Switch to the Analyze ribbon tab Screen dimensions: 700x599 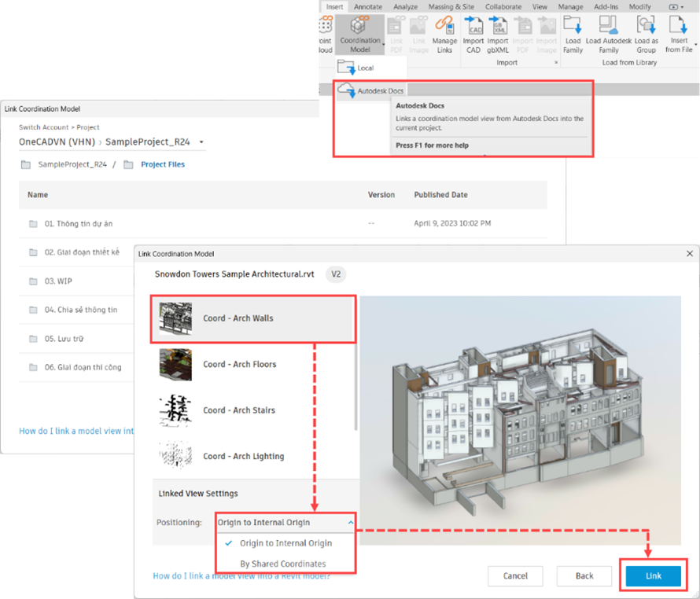(x=405, y=7)
